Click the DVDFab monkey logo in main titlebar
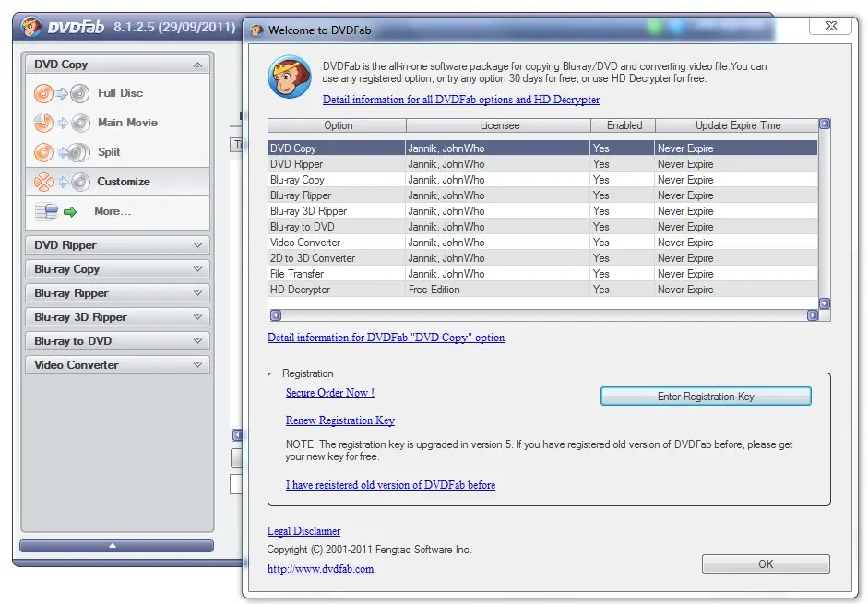 point(31,27)
